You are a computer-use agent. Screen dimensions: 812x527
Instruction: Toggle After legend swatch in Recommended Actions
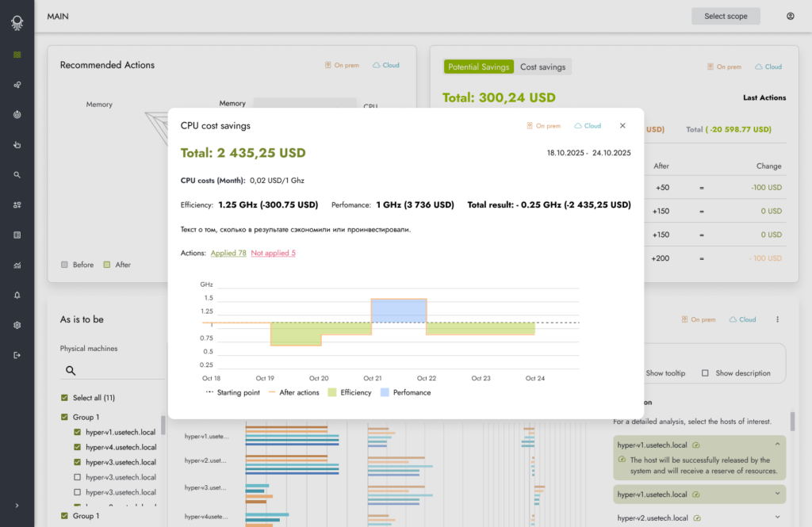(107, 265)
